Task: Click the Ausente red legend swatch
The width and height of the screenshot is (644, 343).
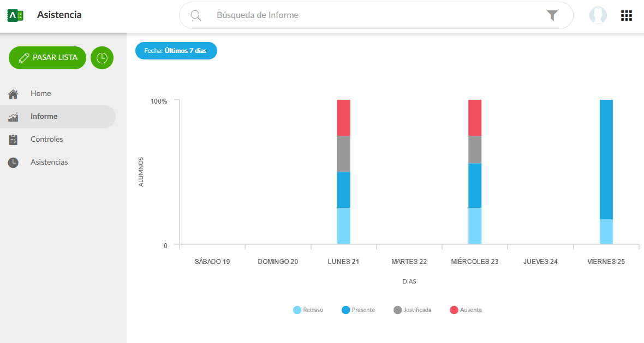Action: (x=454, y=310)
